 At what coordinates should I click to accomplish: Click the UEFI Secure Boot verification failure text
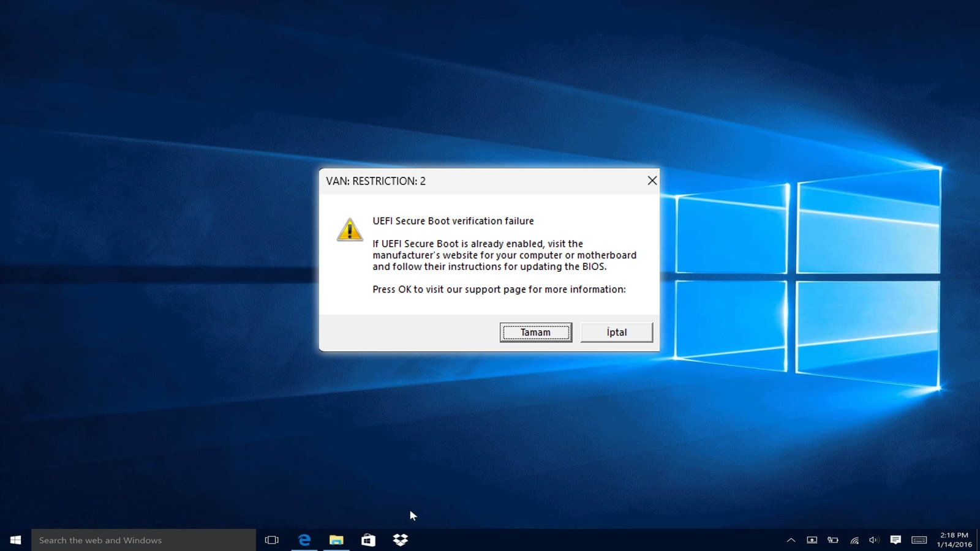tap(453, 221)
